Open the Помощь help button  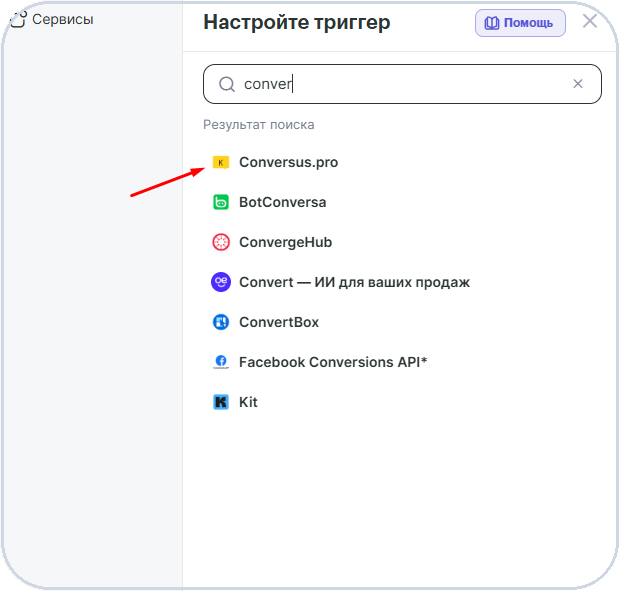pyautogui.click(x=520, y=23)
